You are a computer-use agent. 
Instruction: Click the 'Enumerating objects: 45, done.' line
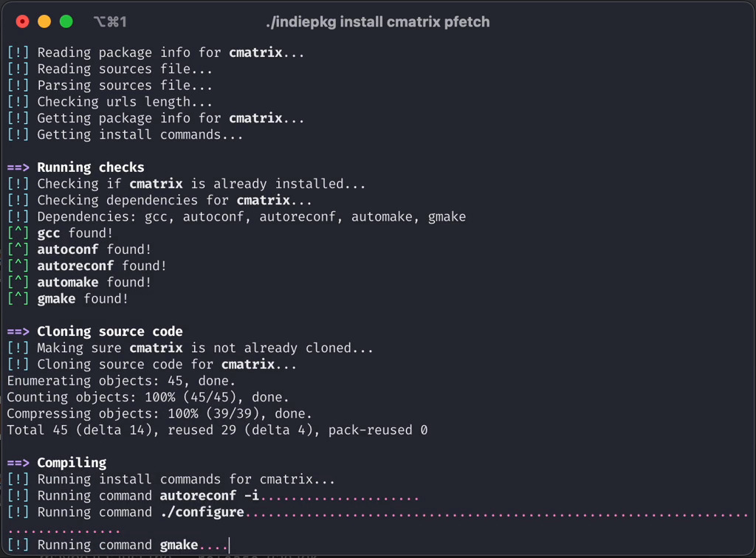coord(121,381)
